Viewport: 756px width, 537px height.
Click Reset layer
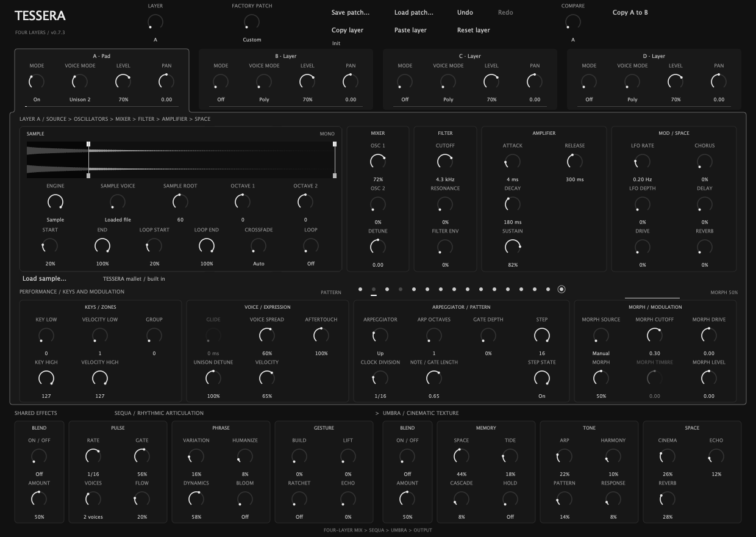tap(473, 30)
